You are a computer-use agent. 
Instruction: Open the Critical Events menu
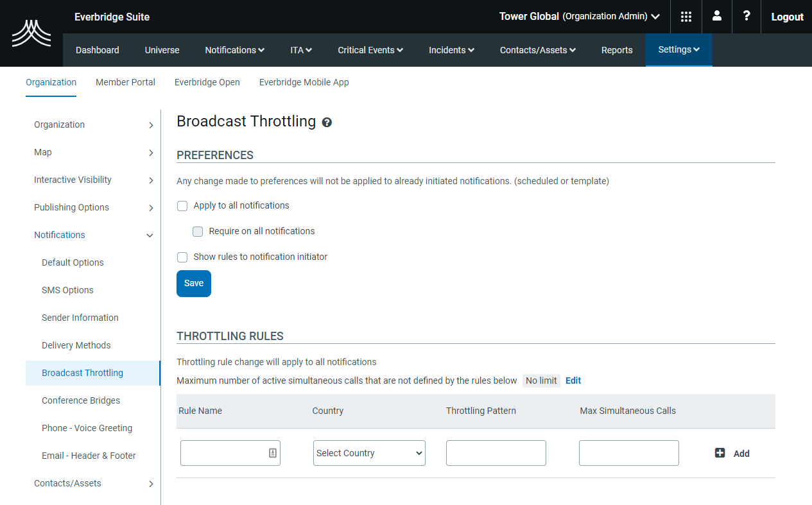coord(370,49)
